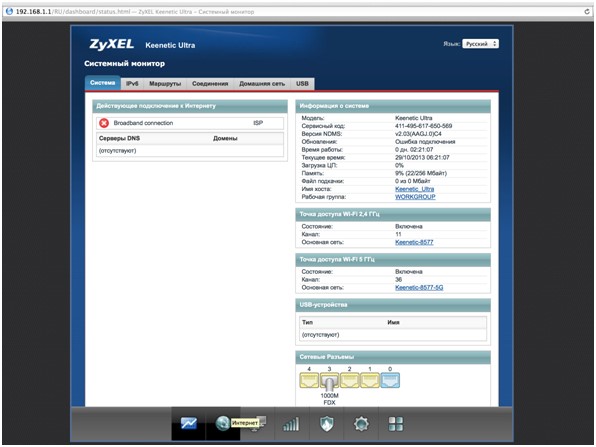Click the ZyXEL logo
Screen dimensions: 596x447
pos(111,44)
